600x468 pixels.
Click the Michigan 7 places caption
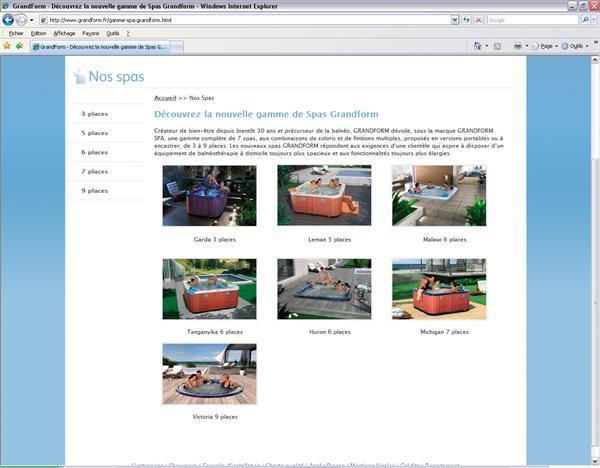pyautogui.click(x=444, y=332)
